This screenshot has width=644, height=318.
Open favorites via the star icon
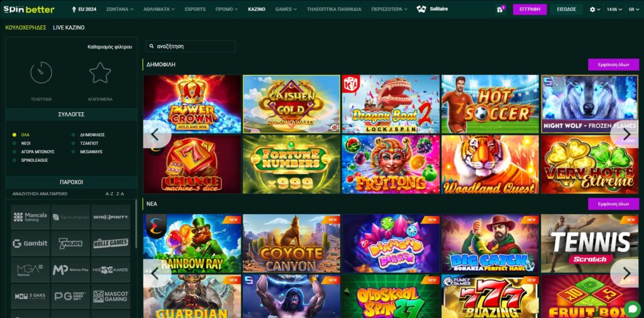100,73
